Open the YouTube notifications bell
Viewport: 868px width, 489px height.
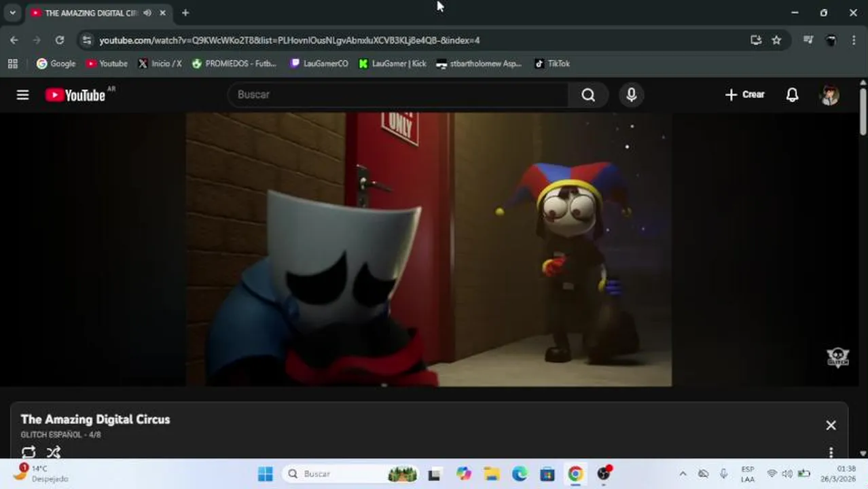[x=792, y=95]
